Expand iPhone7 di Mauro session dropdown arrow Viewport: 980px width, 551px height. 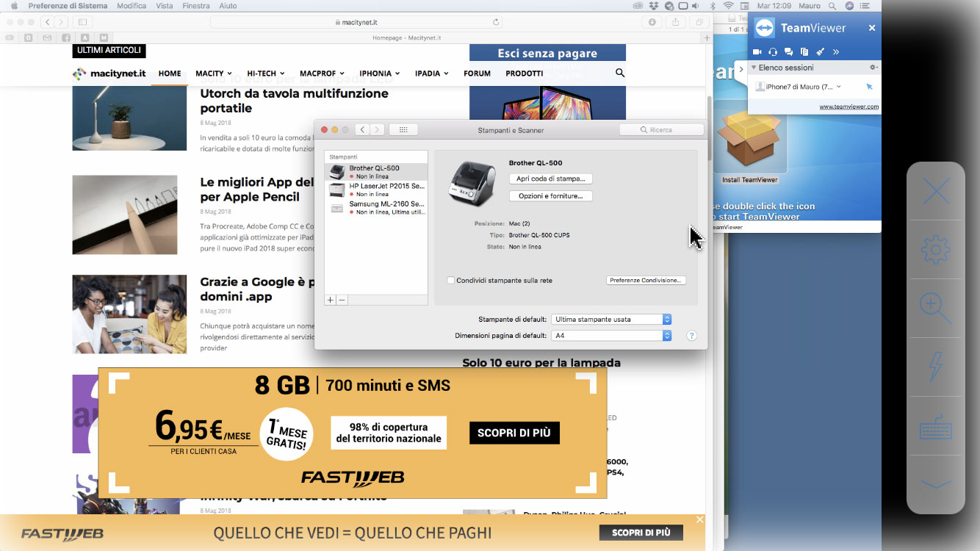(839, 87)
